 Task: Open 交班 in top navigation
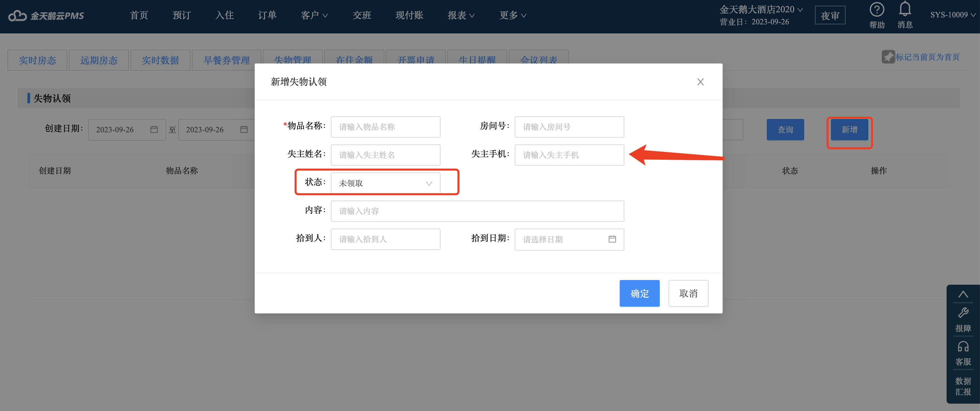pyautogui.click(x=362, y=16)
